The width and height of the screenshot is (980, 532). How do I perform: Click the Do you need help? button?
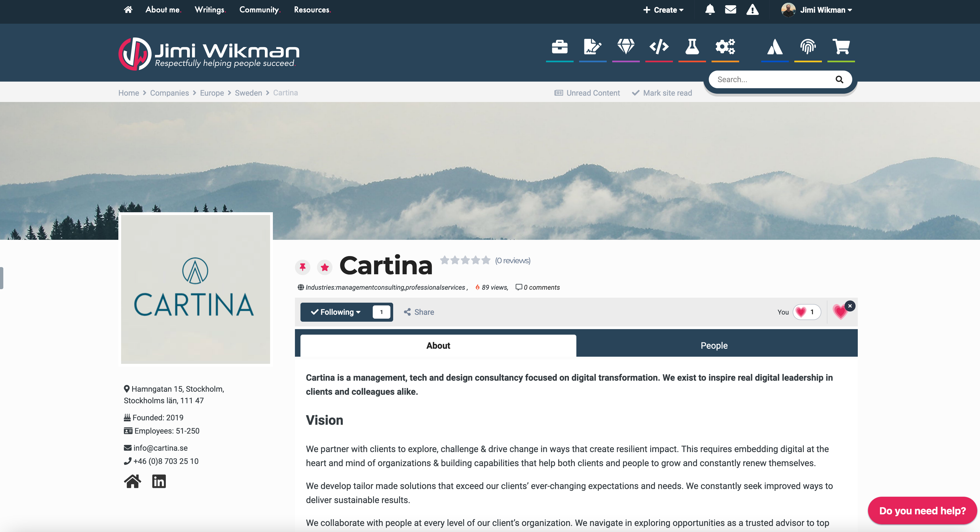pyautogui.click(x=922, y=510)
